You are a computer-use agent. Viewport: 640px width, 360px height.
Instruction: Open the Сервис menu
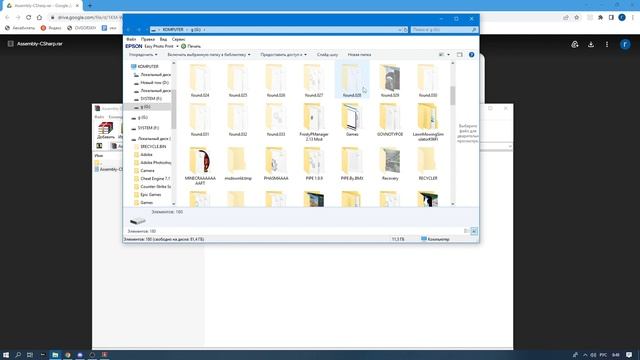click(178, 39)
